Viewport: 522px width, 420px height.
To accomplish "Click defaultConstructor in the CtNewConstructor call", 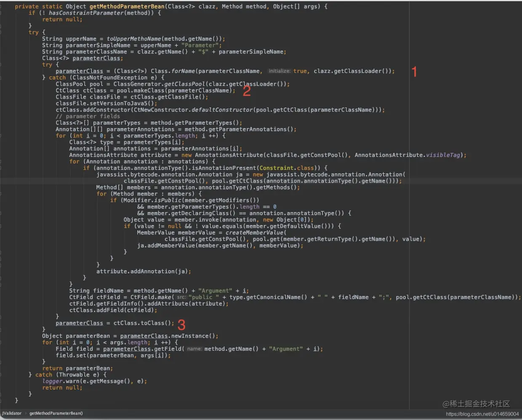I will (222, 110).
